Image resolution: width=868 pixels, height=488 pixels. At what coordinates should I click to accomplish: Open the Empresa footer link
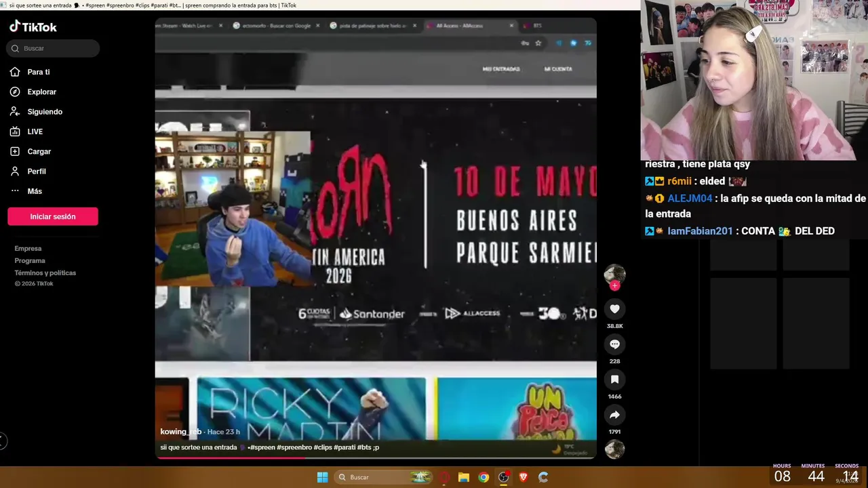click(x=28, y=249)
